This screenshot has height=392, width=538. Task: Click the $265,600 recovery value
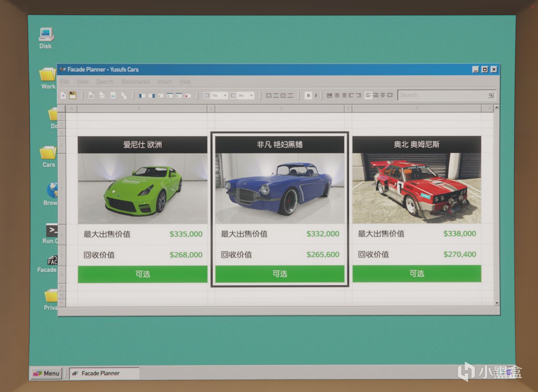point(323,255)
